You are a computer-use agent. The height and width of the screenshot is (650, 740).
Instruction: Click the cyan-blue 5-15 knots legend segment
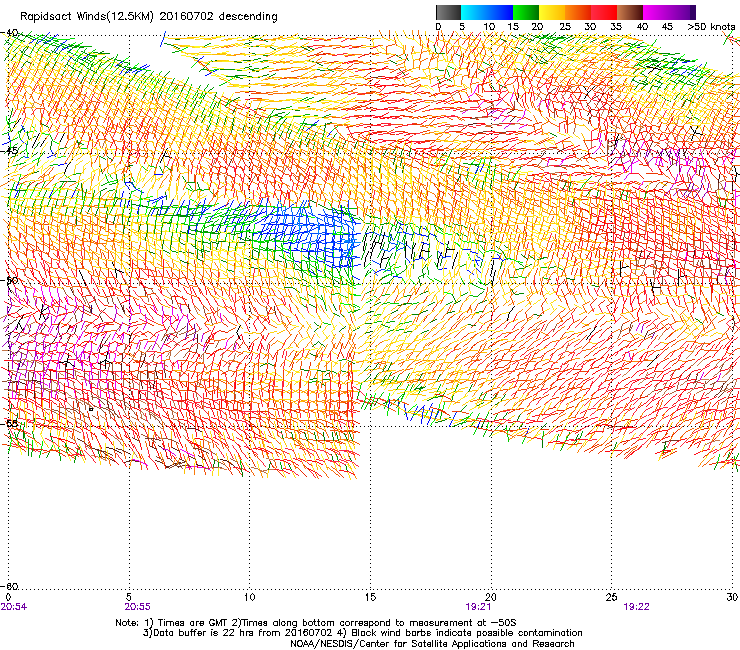coord(487,12)
